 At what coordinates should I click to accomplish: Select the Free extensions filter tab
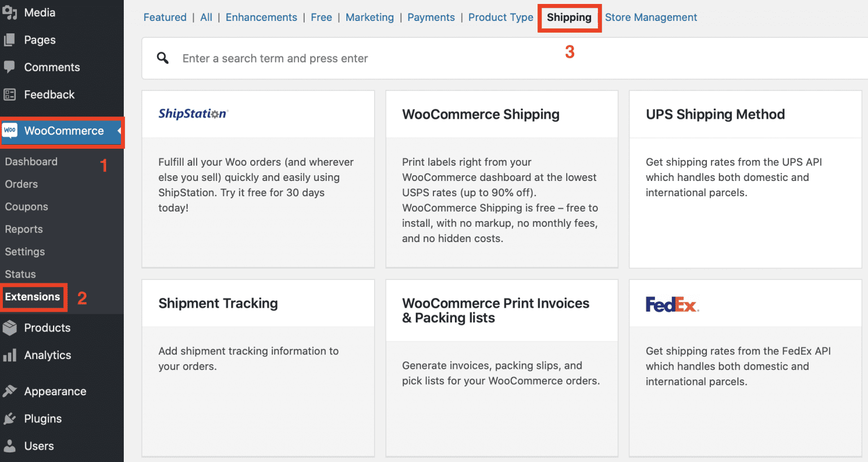321,17
